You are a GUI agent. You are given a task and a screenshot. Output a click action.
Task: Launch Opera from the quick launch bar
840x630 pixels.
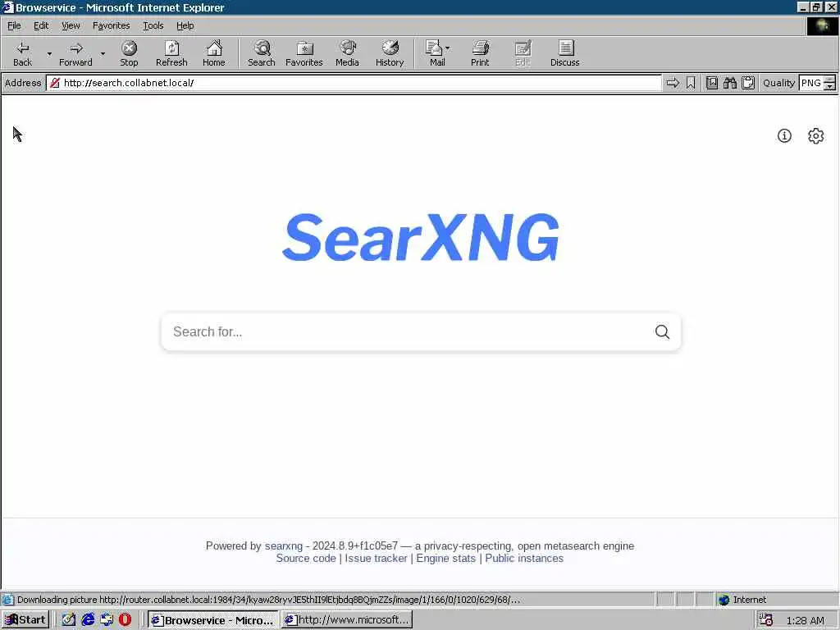pyautogui.click(x=125, y=620)
